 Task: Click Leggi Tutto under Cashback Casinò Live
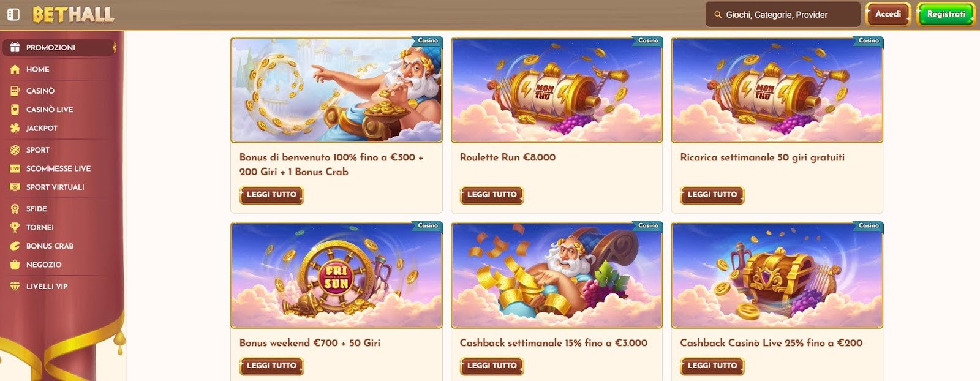(x=712, y=366)
